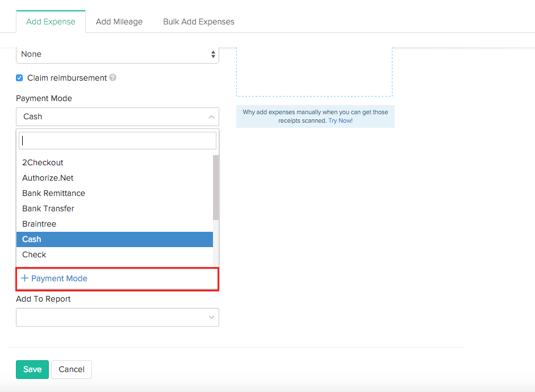Image resolution: width=535 pixels, height=392 pixels.
Task: Open the Try Now! link for receipt scanning
Action: 340,120
